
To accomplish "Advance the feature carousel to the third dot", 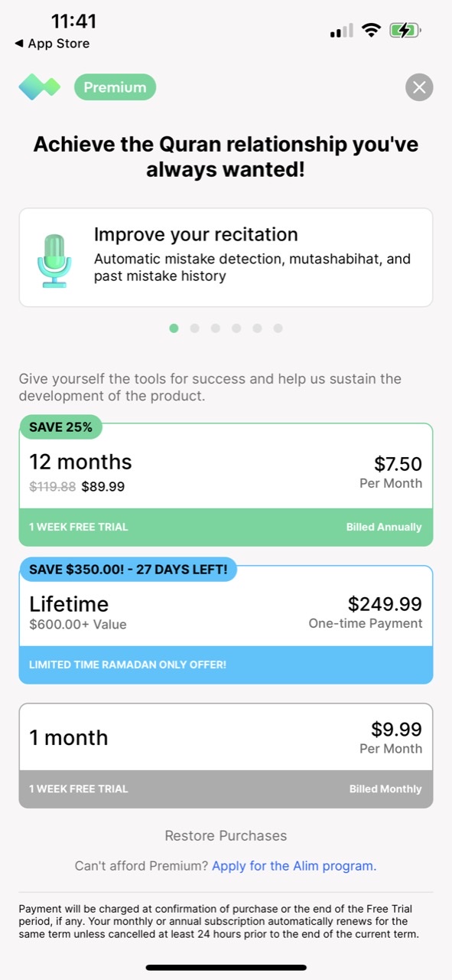I will click(216, 328).
